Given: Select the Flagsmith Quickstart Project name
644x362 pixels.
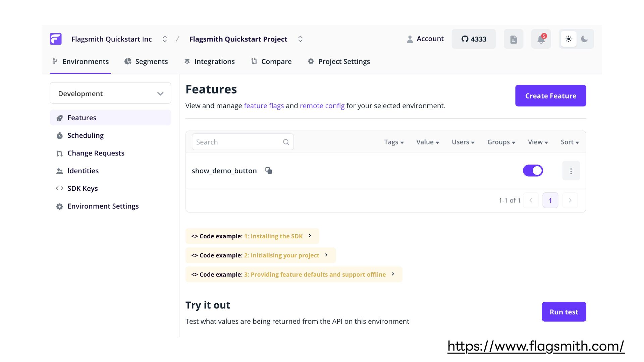Looking at the screenshot, I should (238, 39).
